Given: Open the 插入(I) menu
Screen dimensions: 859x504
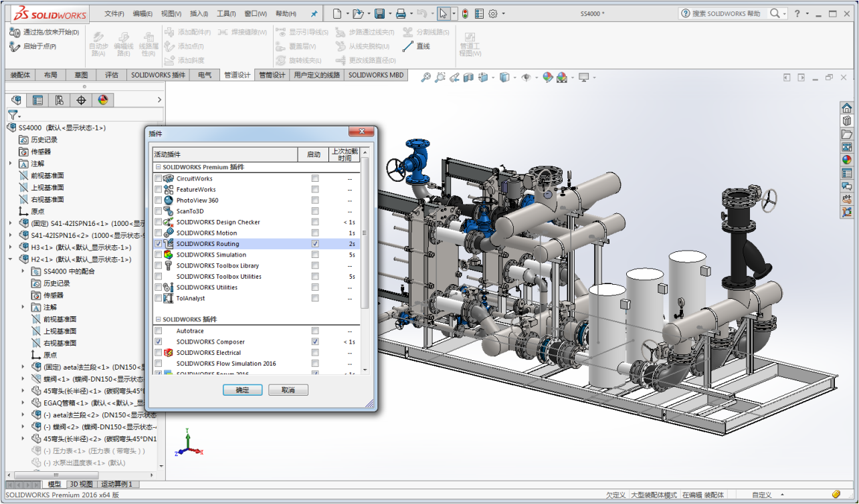Looking at the screenshot, I should [199, 13].
